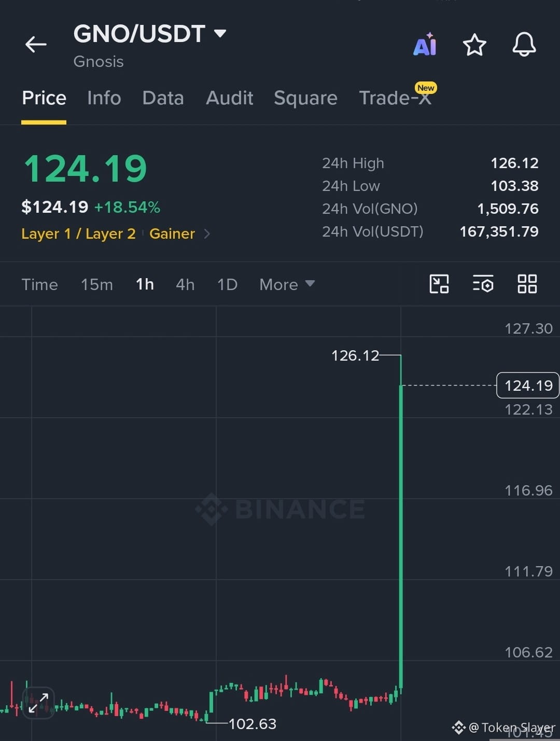The height and width of the screenshot is (741, 560).
Task: Expand the More timeframes dropdown
Action: point(287,284)
